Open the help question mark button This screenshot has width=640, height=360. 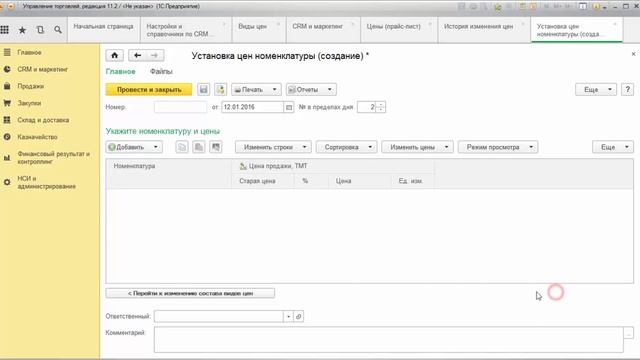(627, 89)
